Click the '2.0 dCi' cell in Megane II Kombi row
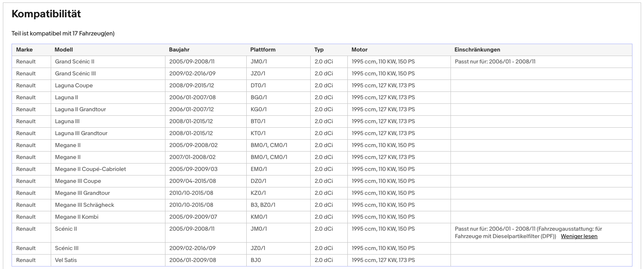 click(x=329, y=217)
